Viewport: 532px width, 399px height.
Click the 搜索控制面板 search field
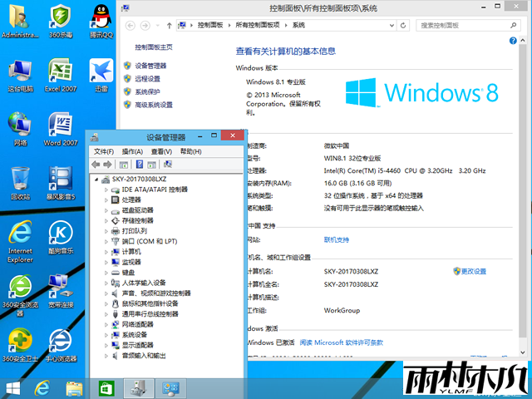pyautogui.click(x=468, y=26)
